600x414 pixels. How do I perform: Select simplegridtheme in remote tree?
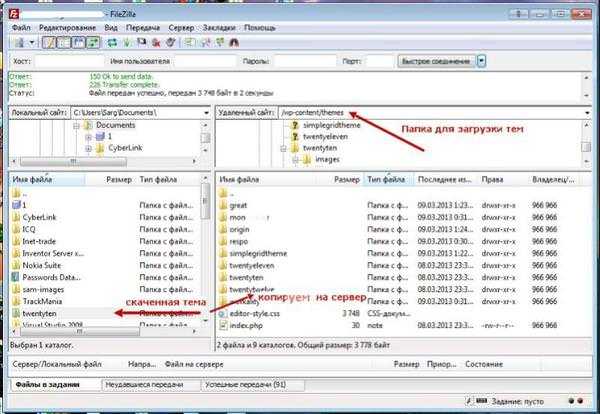pyautogui.click(x=331, y=125)
